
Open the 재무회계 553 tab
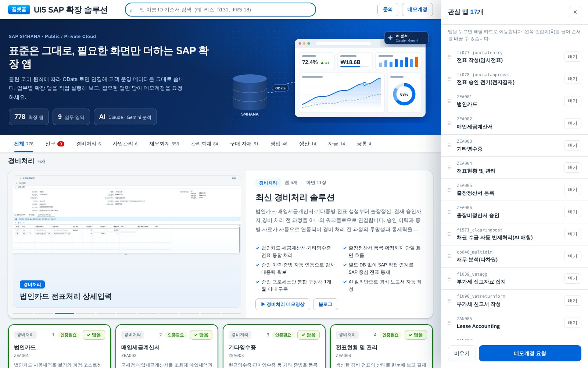click(164, 144)
